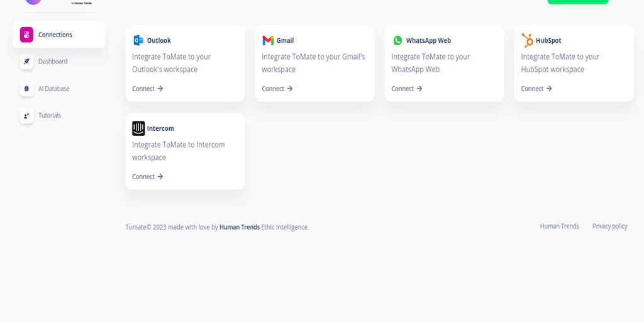Screen dimensions: 644x322
Task: Connect the Gmail workspace
Action: [277, 89]
